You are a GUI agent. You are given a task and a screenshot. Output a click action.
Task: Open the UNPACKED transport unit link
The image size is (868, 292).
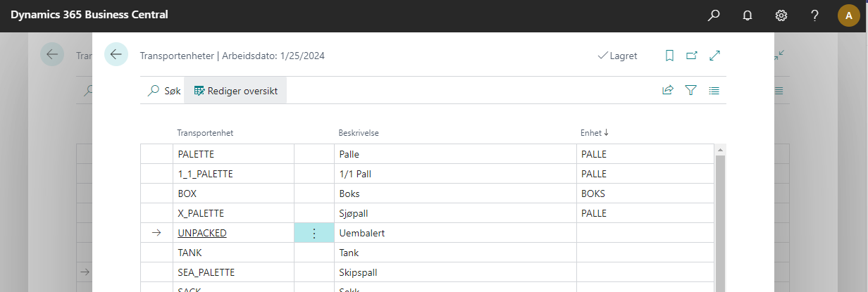[x=202, y=233]
